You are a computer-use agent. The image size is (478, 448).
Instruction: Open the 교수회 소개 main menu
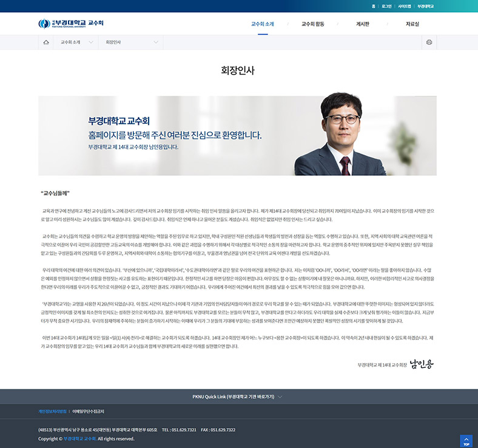point(263,24)
